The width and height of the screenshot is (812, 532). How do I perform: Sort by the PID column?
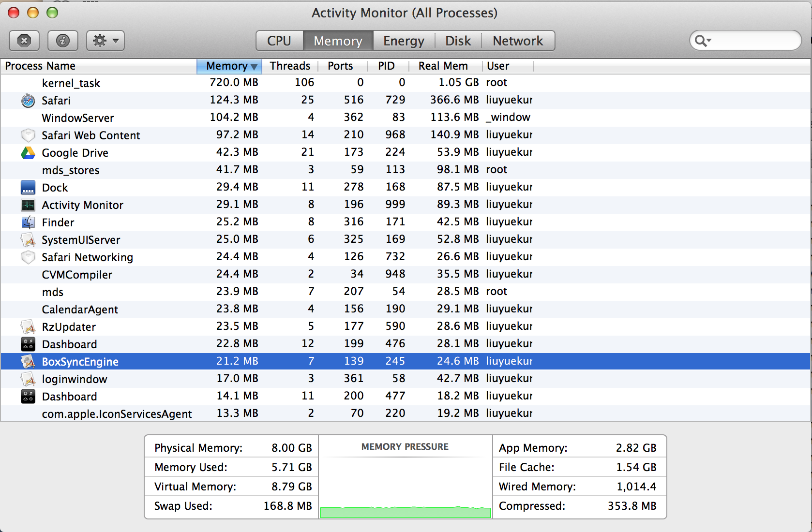tap(388, 66)
